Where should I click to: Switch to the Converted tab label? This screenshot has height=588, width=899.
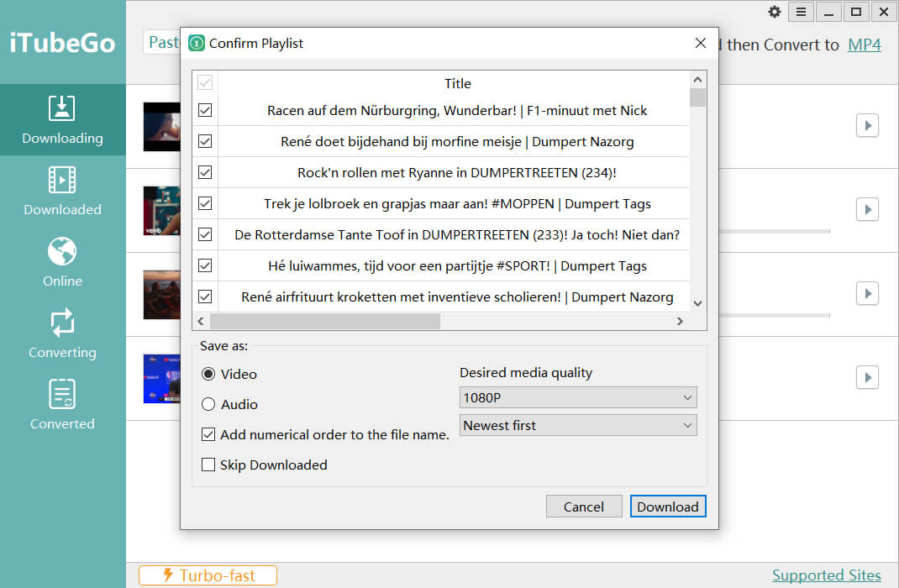point(62,423)
